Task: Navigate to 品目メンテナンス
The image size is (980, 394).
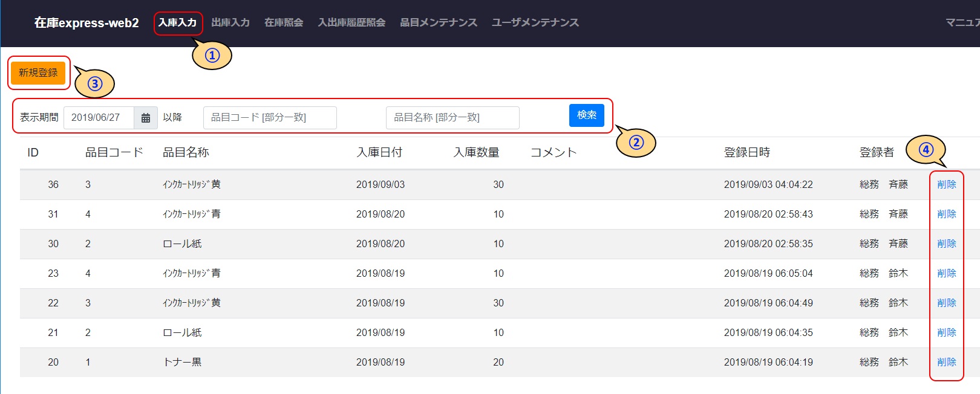Action: coord(439,23)
